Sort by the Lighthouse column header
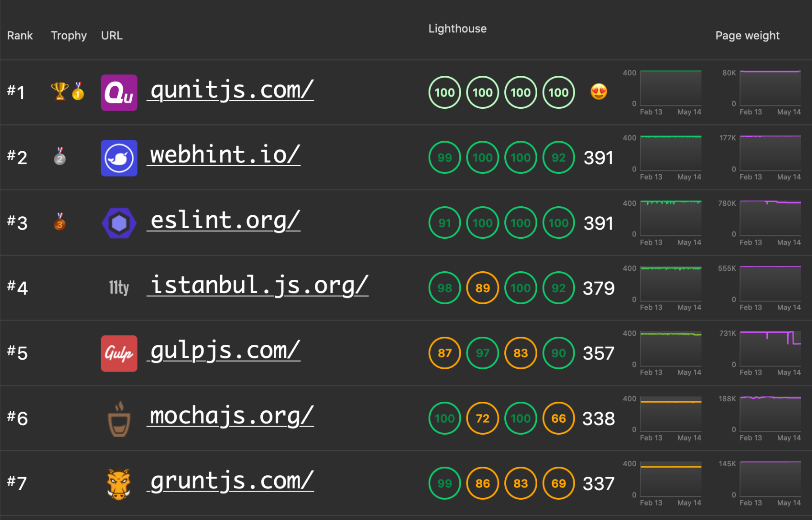The width and height of the screenshot is (812, 520). pos(457,29)
